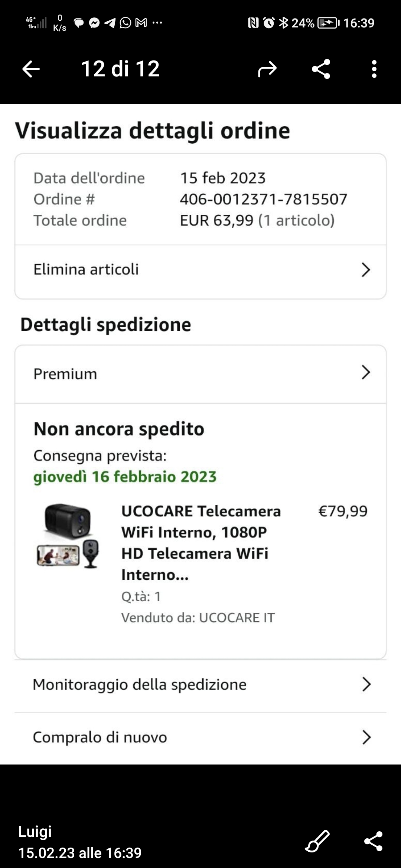The image size is (401, 868).
Task: Tap the forward arrow icon in top bar
Action: pos(267,69)
